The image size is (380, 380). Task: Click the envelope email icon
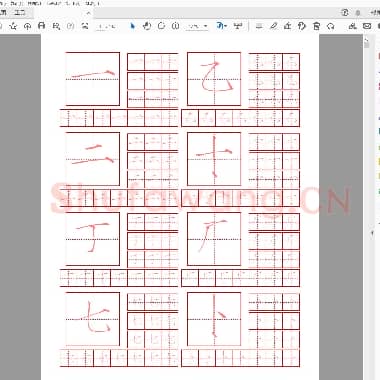point(367,26)
